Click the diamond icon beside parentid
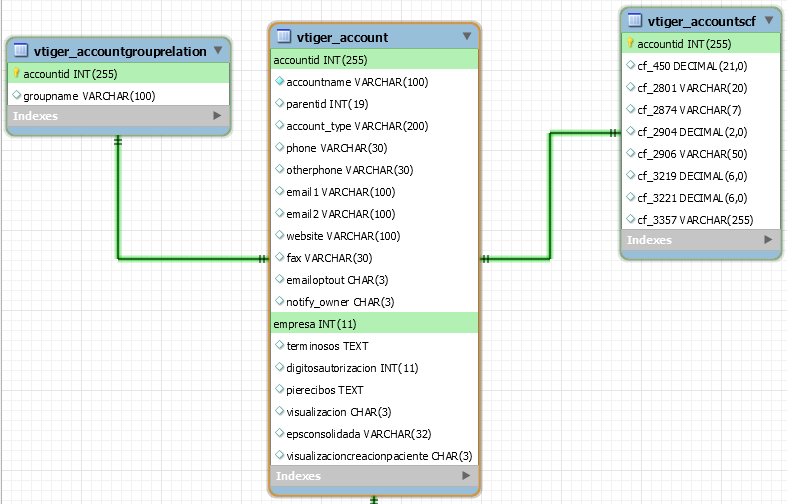The height and width of the screenshot is (504, 787). point(280,103)
